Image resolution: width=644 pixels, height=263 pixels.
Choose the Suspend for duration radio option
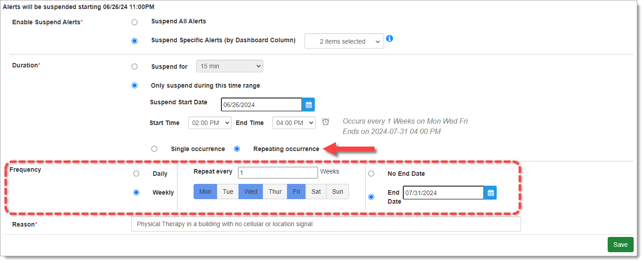134,67
